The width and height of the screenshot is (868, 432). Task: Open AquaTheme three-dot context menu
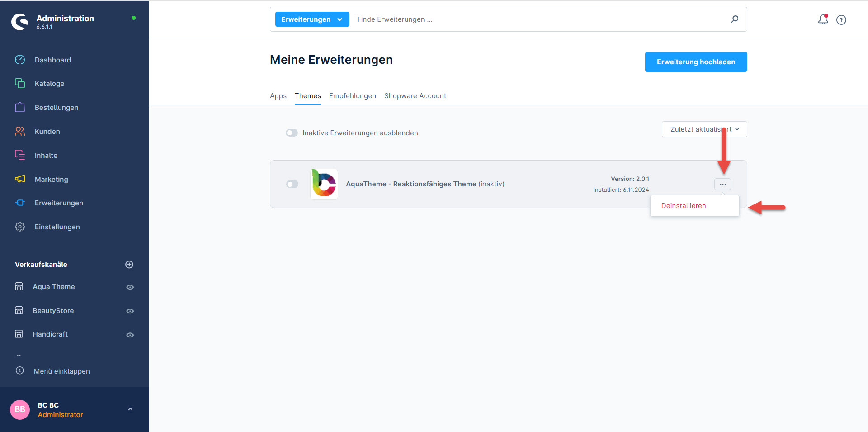[722, 185]
